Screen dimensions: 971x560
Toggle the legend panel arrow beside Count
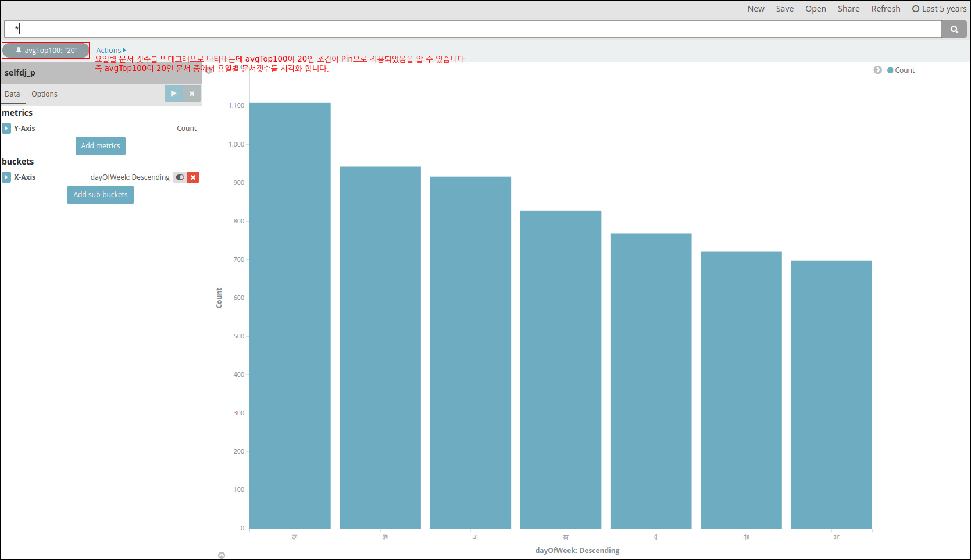point(877,70)
